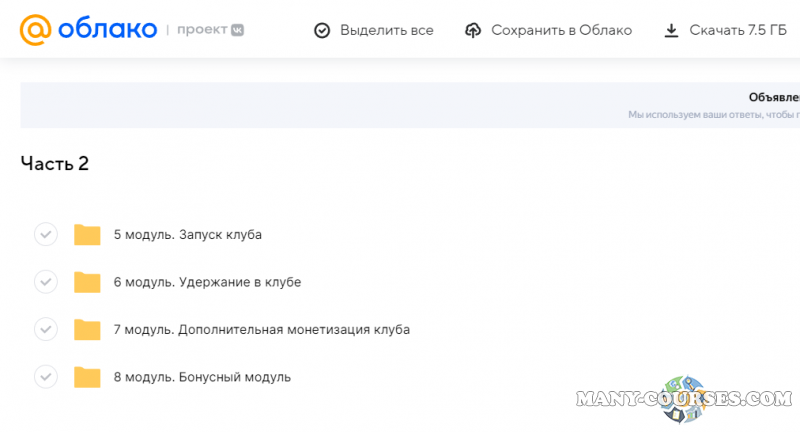This screenshot has width=800, height=432.
Task: Download all via Скачать 7.5 ГБ
Action: point(738,30)
